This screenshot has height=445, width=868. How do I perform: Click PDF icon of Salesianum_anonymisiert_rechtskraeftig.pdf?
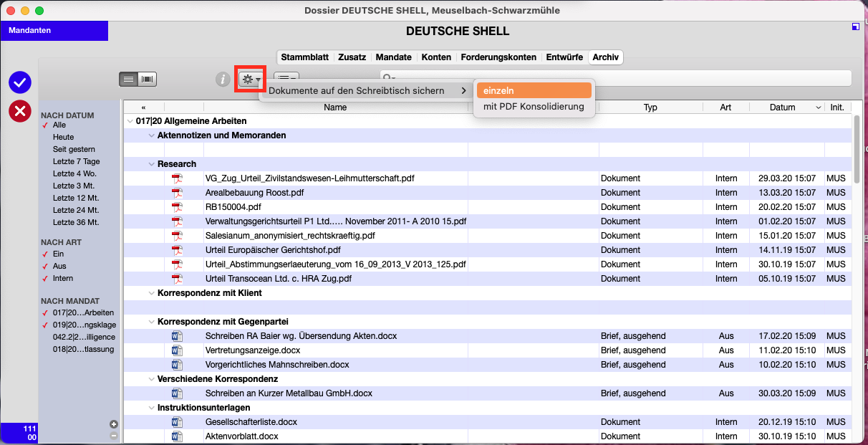177,236
